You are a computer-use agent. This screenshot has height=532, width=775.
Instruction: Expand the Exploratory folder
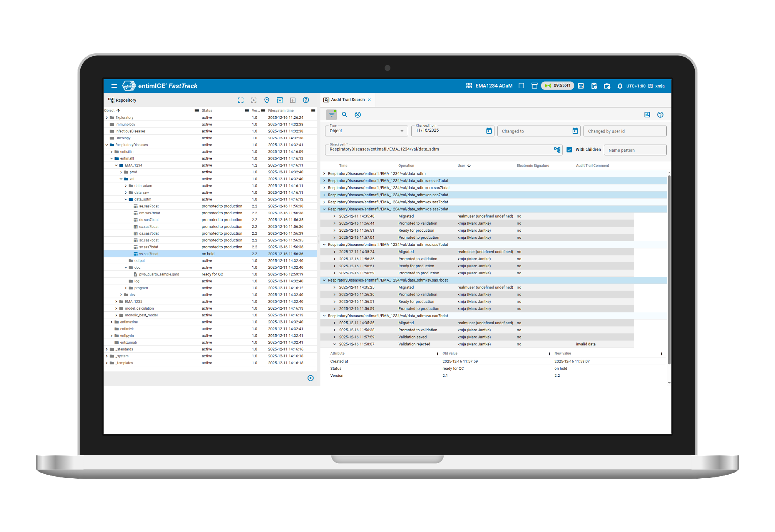click(107, 118)
